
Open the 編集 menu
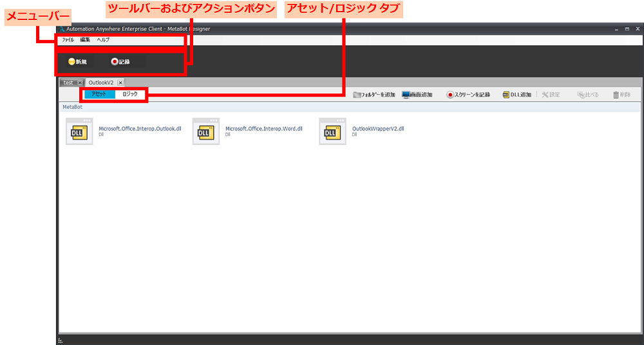85,40
